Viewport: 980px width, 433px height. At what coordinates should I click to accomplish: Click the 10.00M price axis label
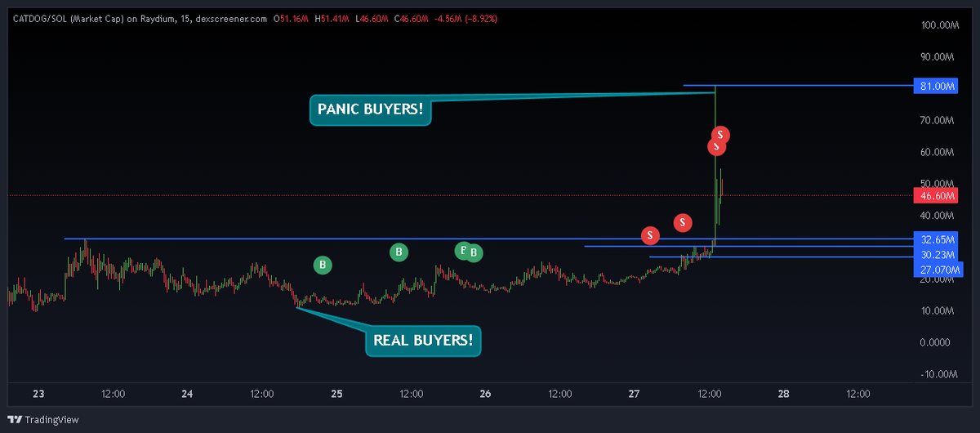click(938, 311)
